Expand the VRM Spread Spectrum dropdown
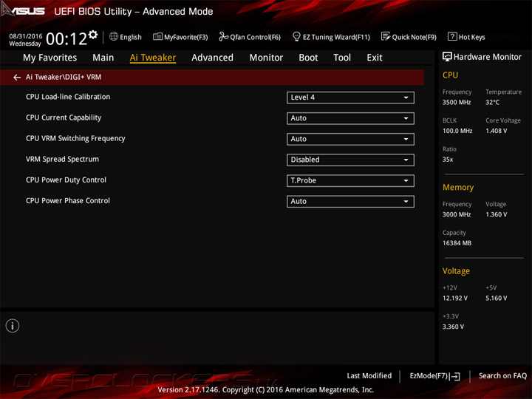This screenshot has height=399, width=532. click(x=350, y=160)
